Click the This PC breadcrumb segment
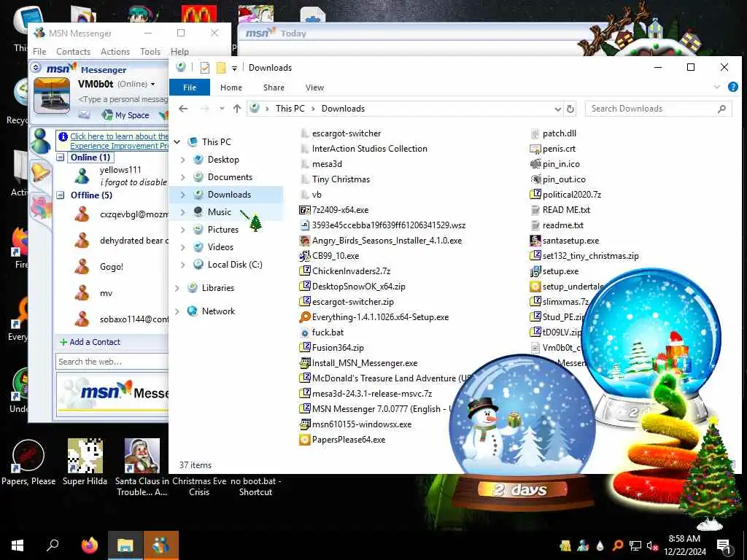The image size is (747, 560). (x=290, y=109)
